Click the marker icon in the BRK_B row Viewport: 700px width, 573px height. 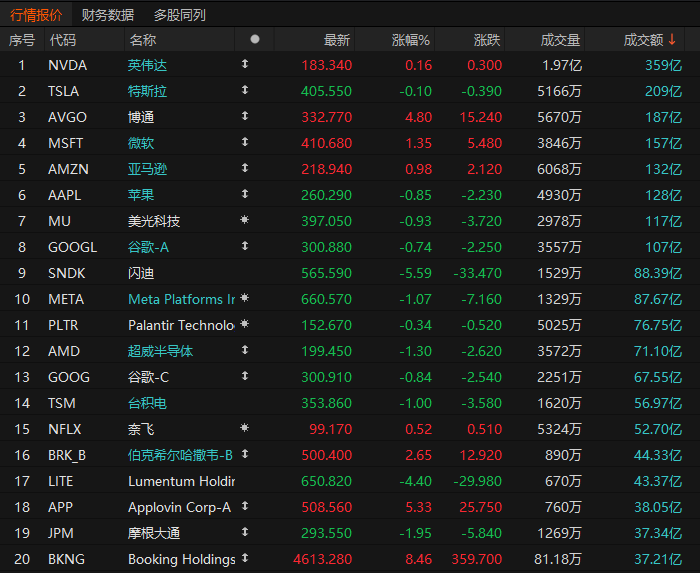245,454
